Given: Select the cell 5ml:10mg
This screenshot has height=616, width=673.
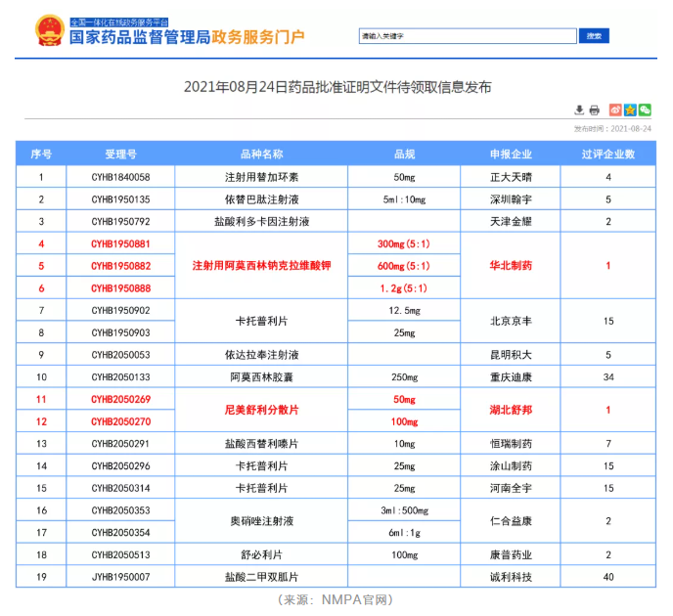Looking at the screenshot, I should point(404,199).
